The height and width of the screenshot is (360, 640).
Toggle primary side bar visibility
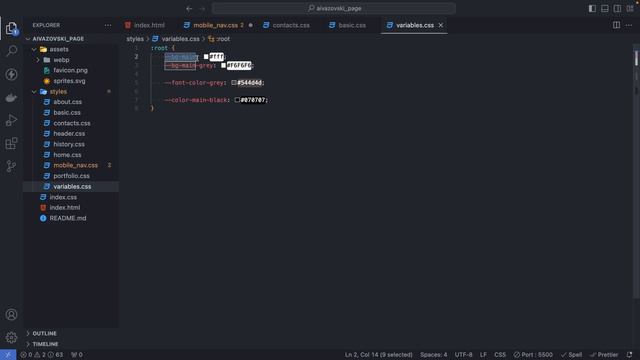[x=592, y=9]
